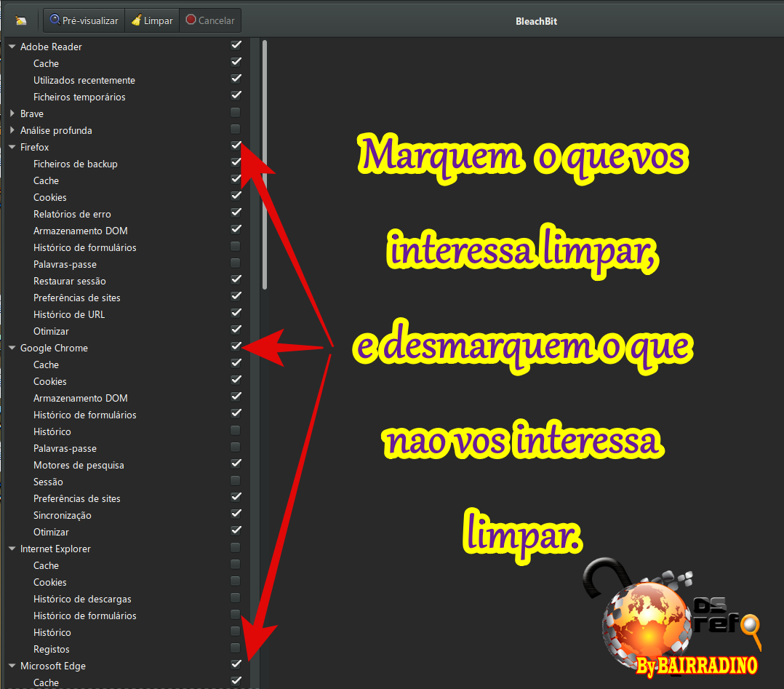Select the Microsoft Edge tree row
This screenshot has height=689, width=784.
click(x=126, y=666)
